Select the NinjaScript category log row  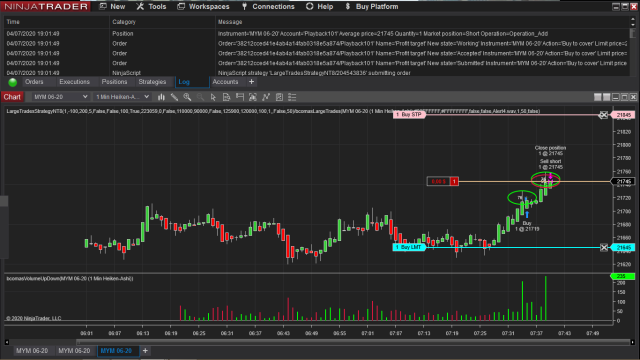pyautogui.click(x=316, y=73)
